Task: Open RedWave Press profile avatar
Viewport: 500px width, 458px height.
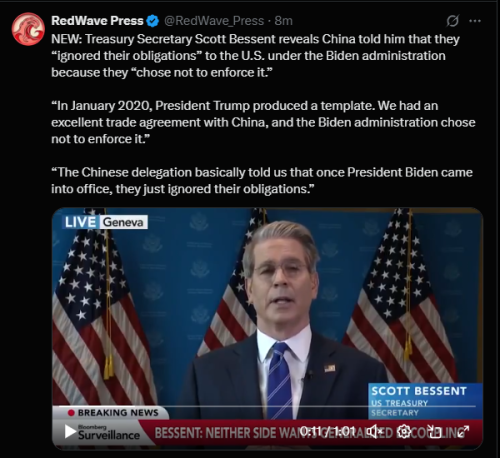Action: 28,29
